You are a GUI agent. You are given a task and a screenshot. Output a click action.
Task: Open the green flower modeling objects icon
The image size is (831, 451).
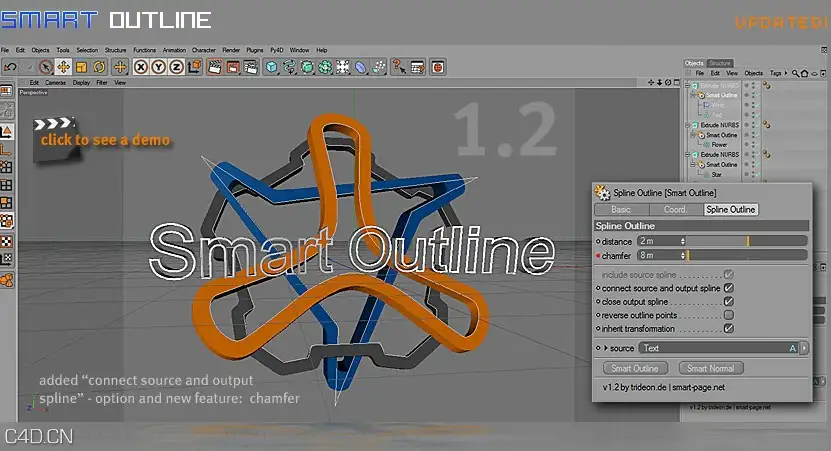point(325,67)
